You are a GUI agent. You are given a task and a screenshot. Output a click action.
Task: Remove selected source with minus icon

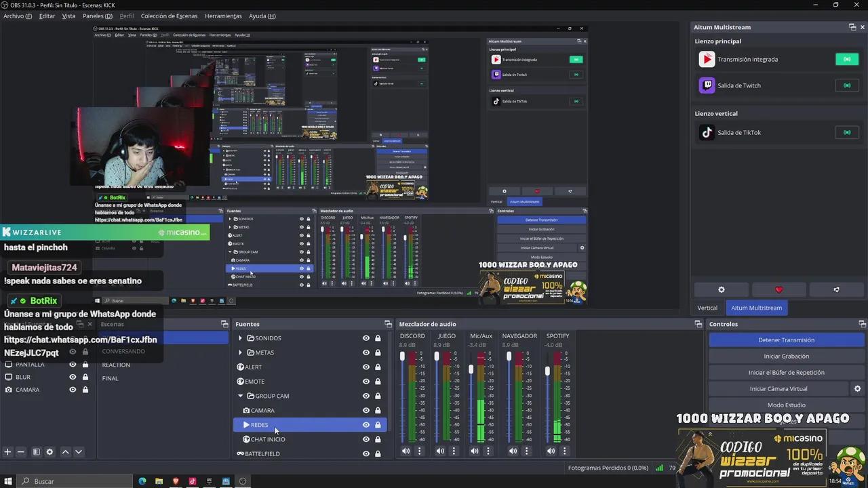(x=20, y=452)
